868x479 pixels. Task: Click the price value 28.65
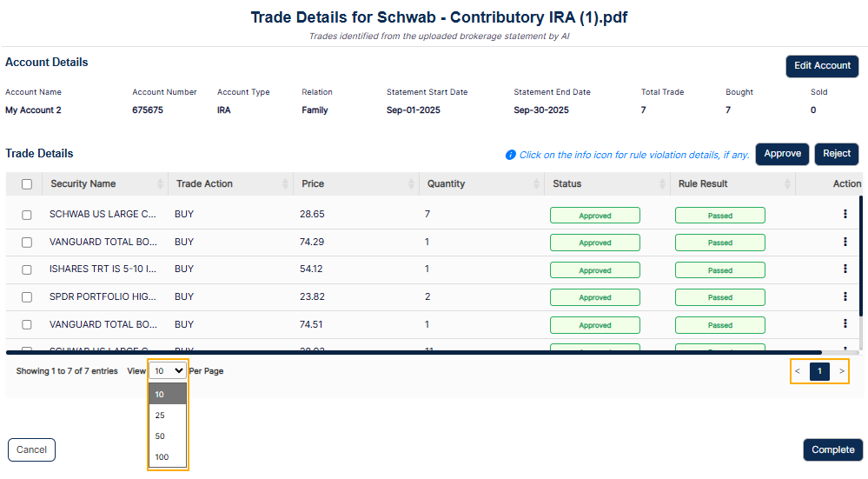tap(312, 215)
